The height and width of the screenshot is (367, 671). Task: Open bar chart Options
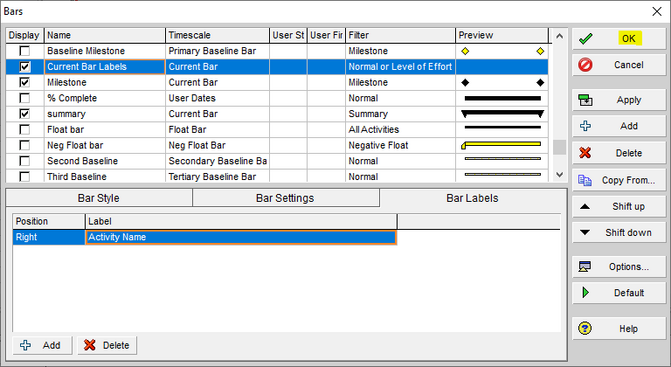coord(619,266)
